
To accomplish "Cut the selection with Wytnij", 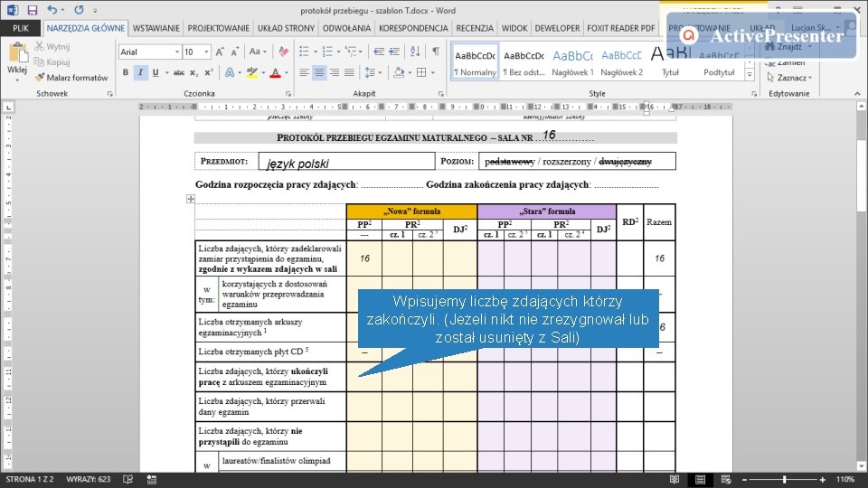I will point(52,46).
